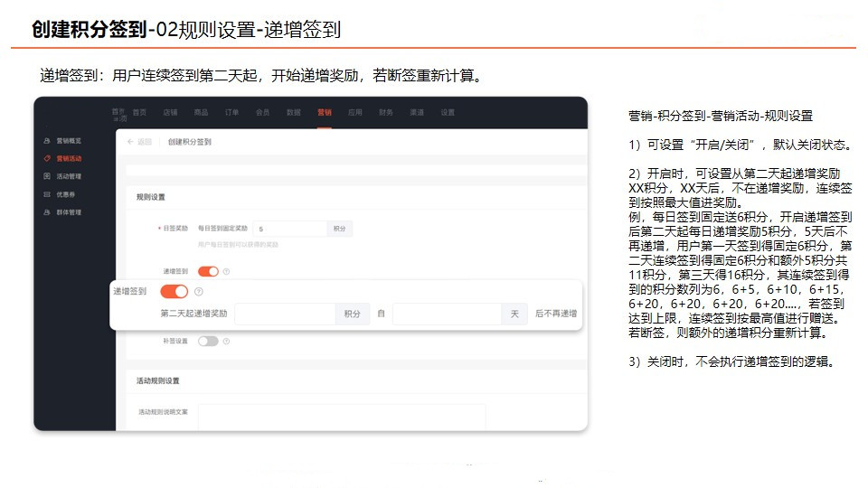Click the 活动规则说明文案 text area

click(342, 418)
